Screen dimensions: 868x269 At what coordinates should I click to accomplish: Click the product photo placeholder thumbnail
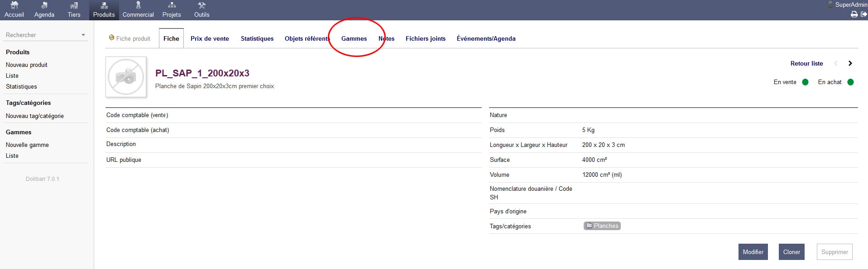[126, 77]
